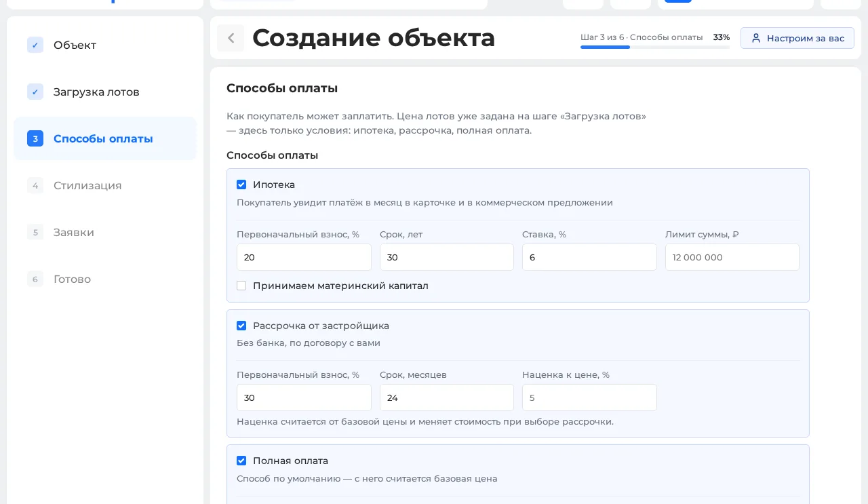Click the person icon in Настроим за вас
The width and height of the screenshot is (868, 504).
pos(756,38)
